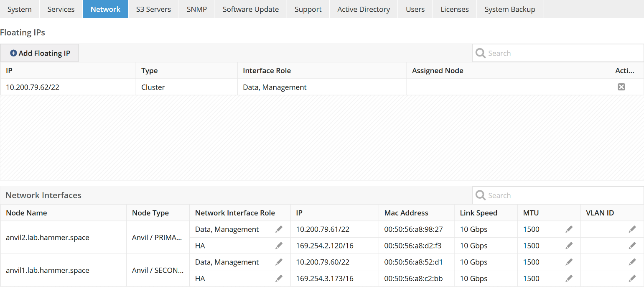Edit role pencil for anvil1 HA interface
The height and width of the screenshot is (287, 644).
coord(279,278)
